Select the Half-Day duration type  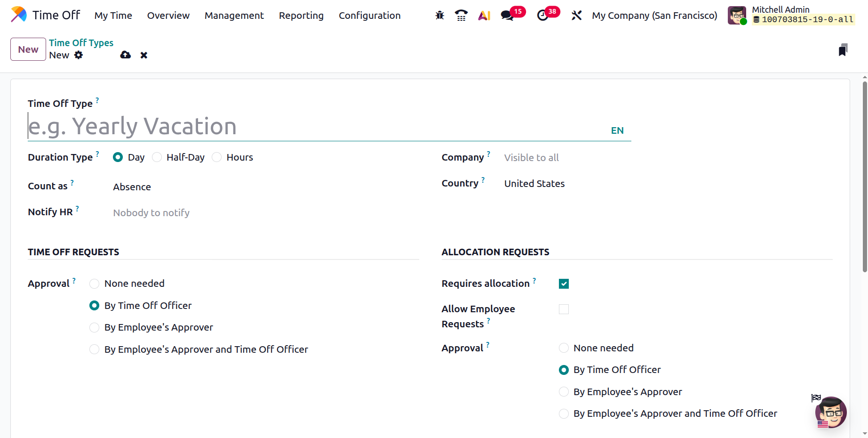(157, 157)
